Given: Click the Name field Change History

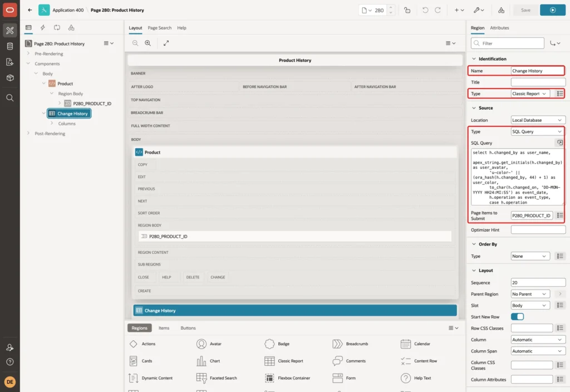Looking at the screenshot, I should coord(537,71).
